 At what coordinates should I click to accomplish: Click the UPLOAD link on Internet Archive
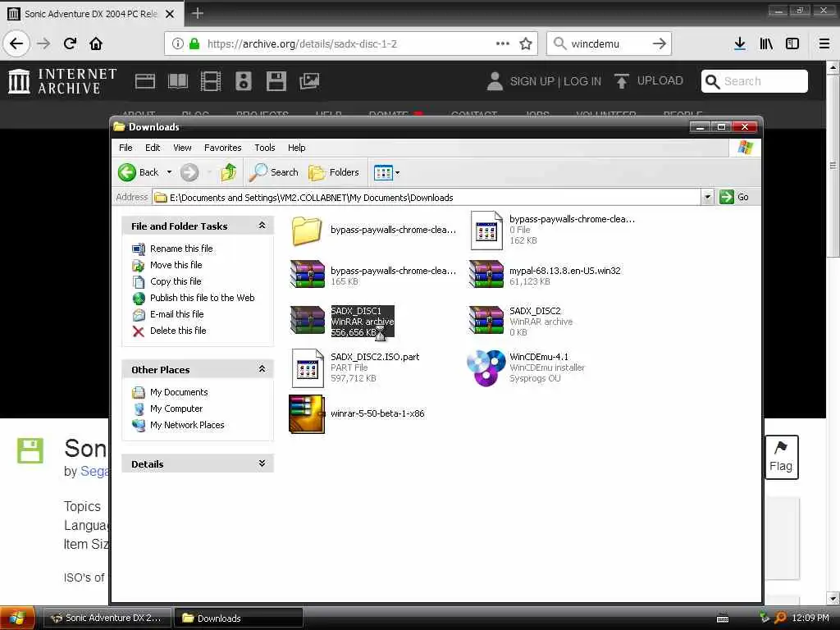pos(649,81)
